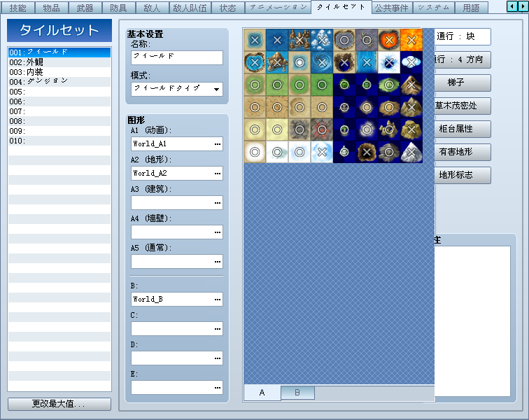
Task: Switch to the 技能 tab
Action: pyautogui.click(x=18, y=8)
